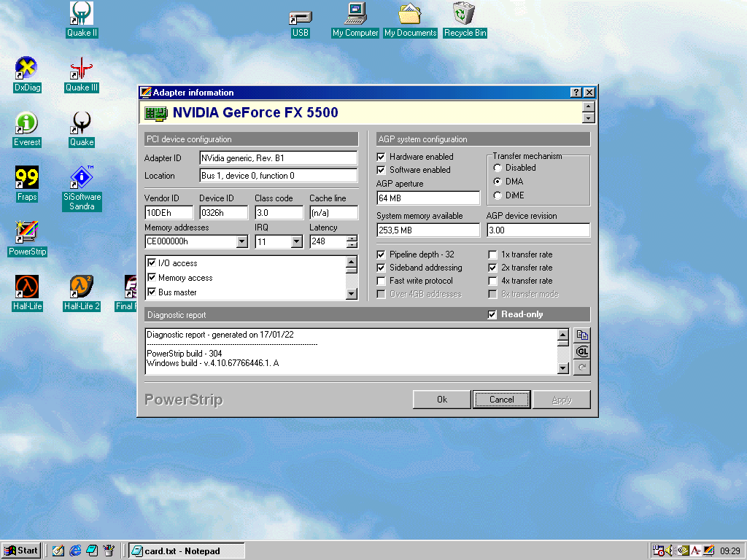Open the Everest desktop shortcut
The height and width of the screenshot is (560, 747).
(x=27, y=124)
